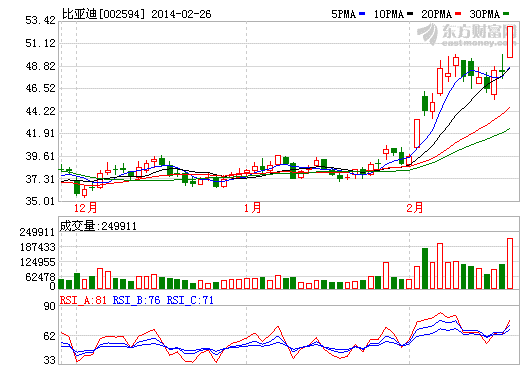Screen dimensions: 520x365
Task: Click the 12月 time axis label
Action: [x=85, y=208]
